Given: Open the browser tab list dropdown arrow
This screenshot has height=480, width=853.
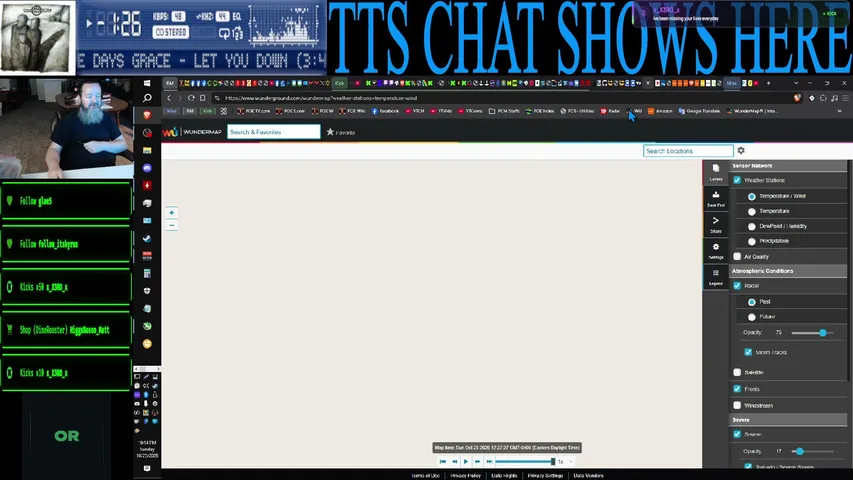Looking at the screenshot, I should point(796,83).
